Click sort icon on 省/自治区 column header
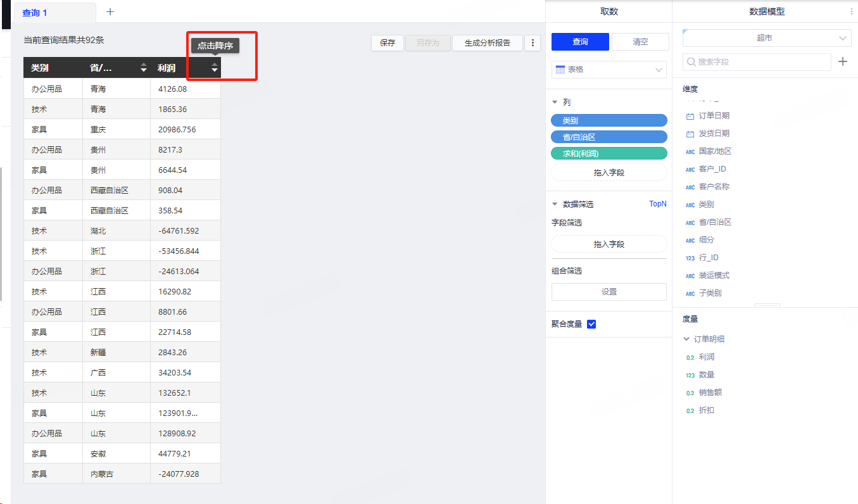Viewport: 858px width, 504px height. pos(144,68)
